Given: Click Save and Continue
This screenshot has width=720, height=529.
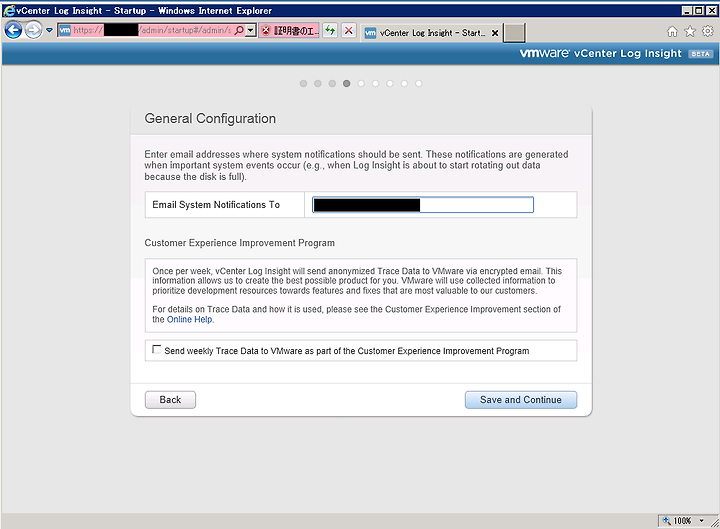Looking at the screenshot, I should pyautogui.click(x=521, y=400).
